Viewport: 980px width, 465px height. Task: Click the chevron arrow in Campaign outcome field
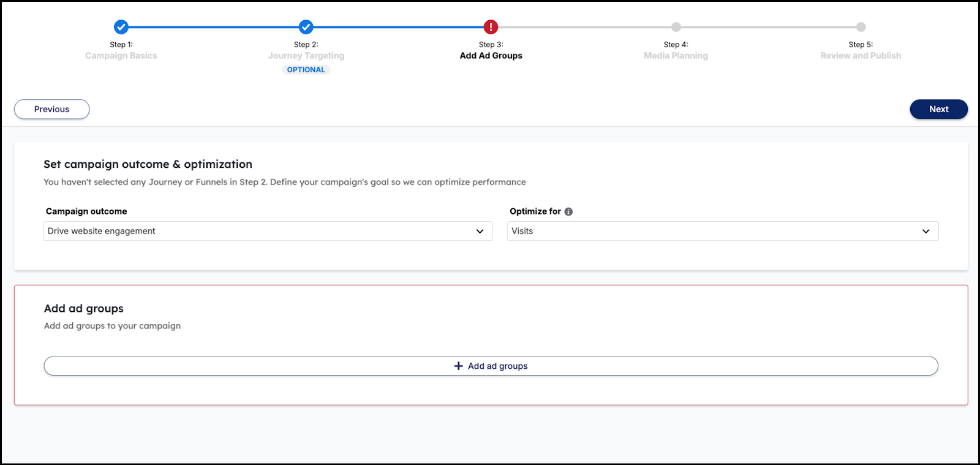[x=480, y=231]
